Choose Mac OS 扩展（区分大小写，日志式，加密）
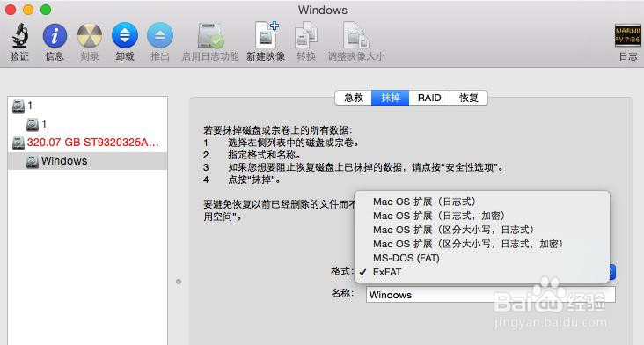This screenshot has width=644, height=345. pos(482,244)
